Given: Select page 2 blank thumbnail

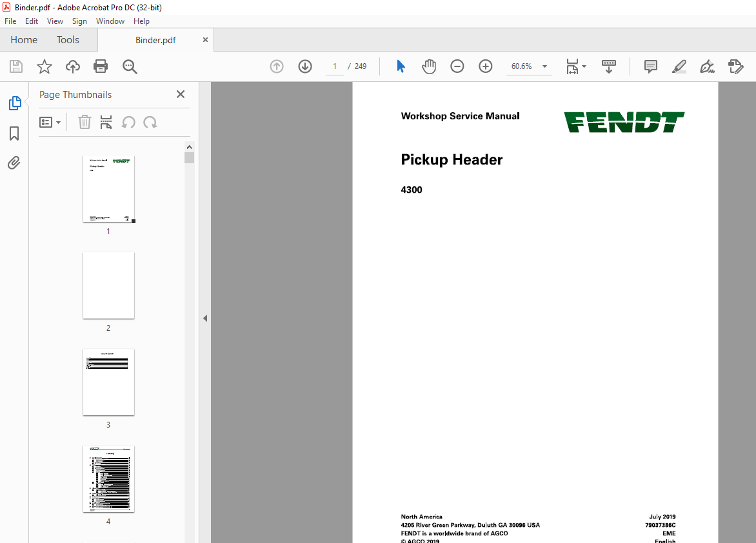Looking at the screenshot, I should pyautogui.click(x=108, y=286).
